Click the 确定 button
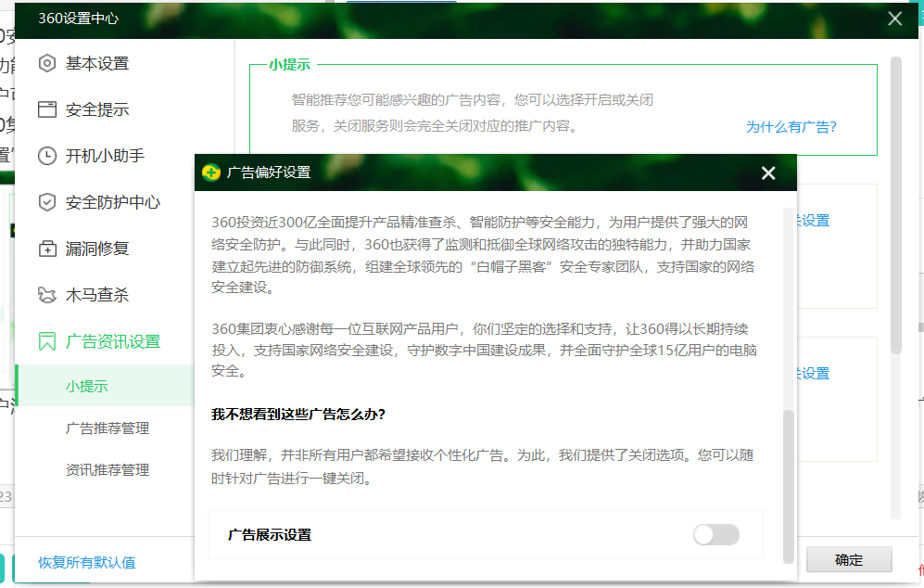This screenshot has height=588, width=924. click(849, 560)
